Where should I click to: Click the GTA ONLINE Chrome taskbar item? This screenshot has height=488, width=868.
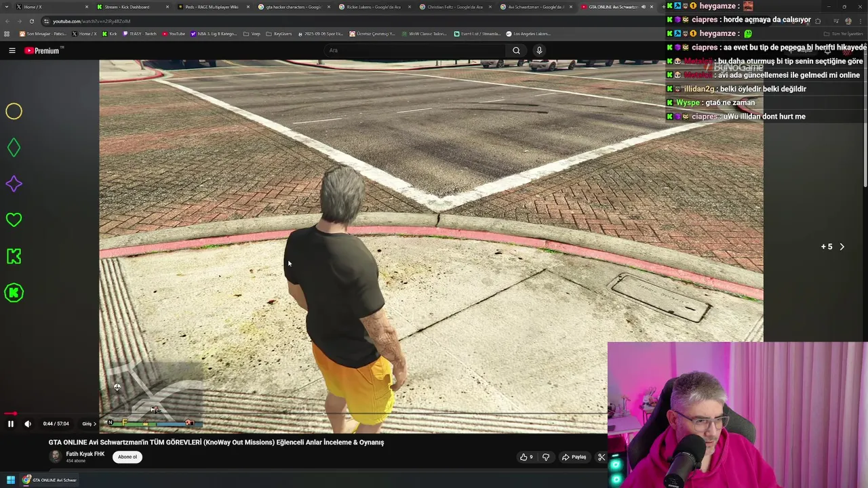[50, 480]
